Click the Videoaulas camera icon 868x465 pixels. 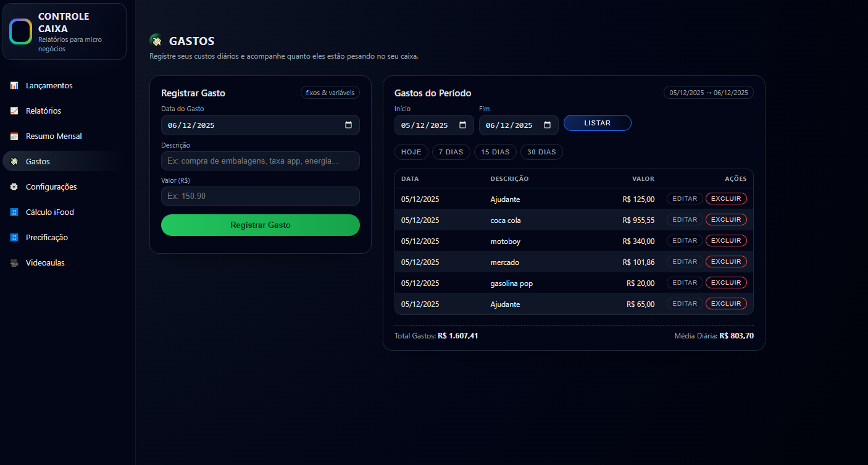click(x=14, y=263)
